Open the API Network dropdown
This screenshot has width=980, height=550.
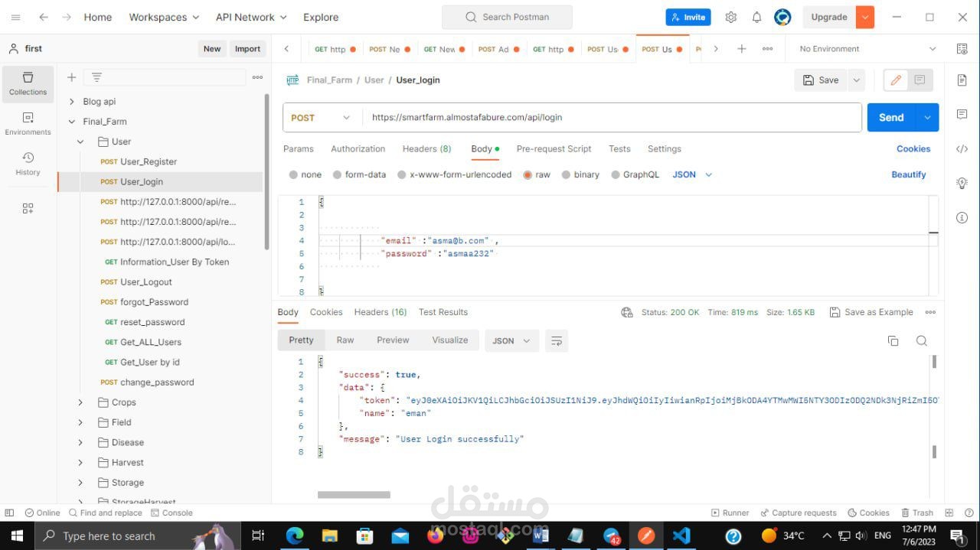251,17
